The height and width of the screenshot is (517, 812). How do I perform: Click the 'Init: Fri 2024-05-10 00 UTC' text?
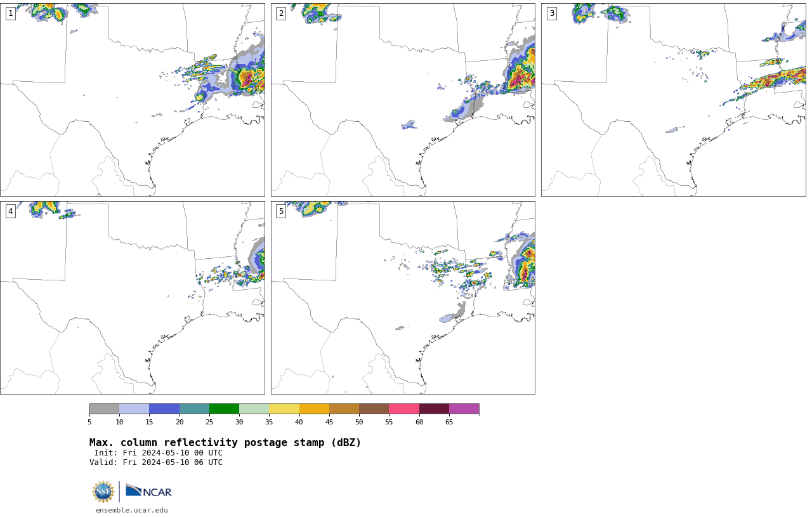click(x=159, y=453)
